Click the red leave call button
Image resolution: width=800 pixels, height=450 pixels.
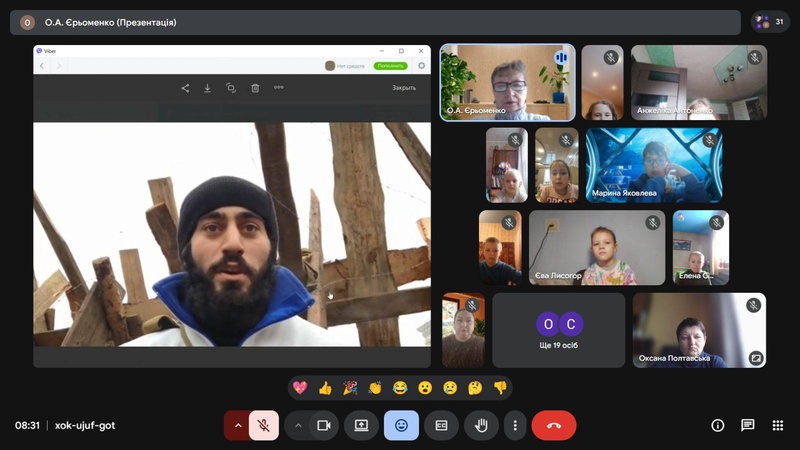[553, 425]
